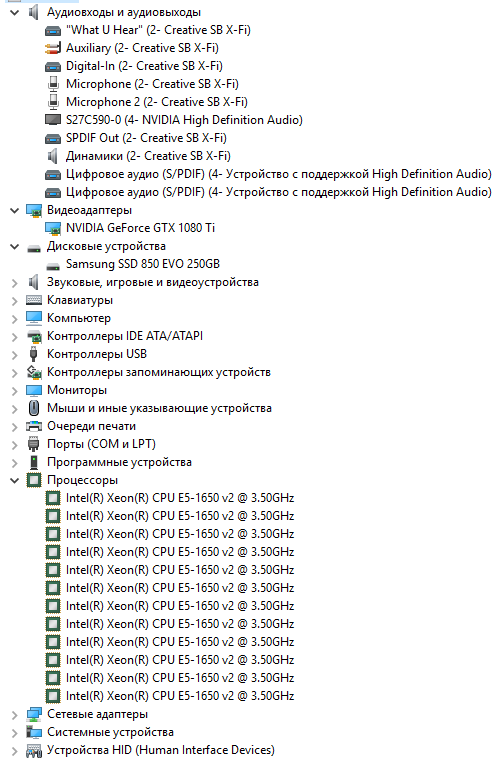The height and width of the screenshot is (769, 496).
Task: Expand Порты (COM и LPT)
Action: (15, 445)
